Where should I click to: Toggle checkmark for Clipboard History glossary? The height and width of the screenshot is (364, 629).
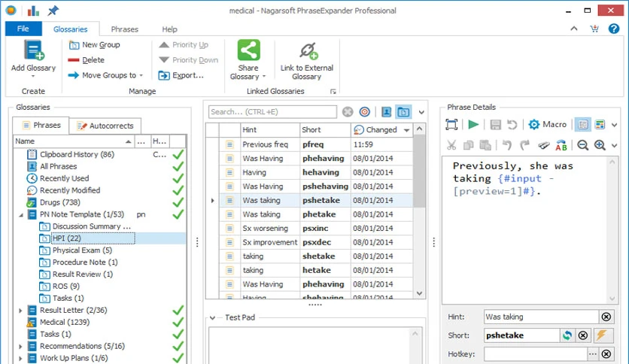point(178,154)
